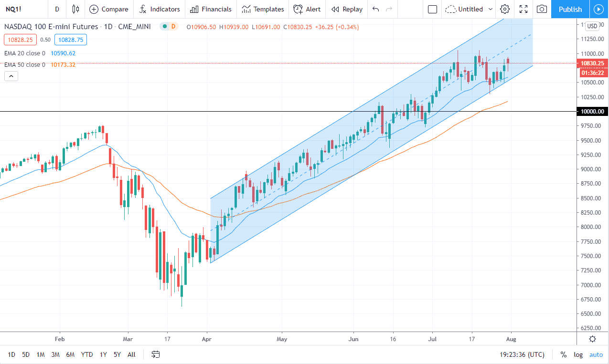Open the go-to-date calendar icon
This screenshot has width=609, height=364.
click(155, 354)
